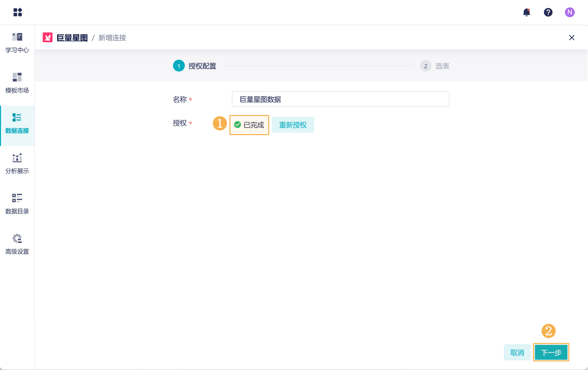Select 数据连接 sidebar item
This screenshot has height=370, width=588.
(x=17, y=123)
